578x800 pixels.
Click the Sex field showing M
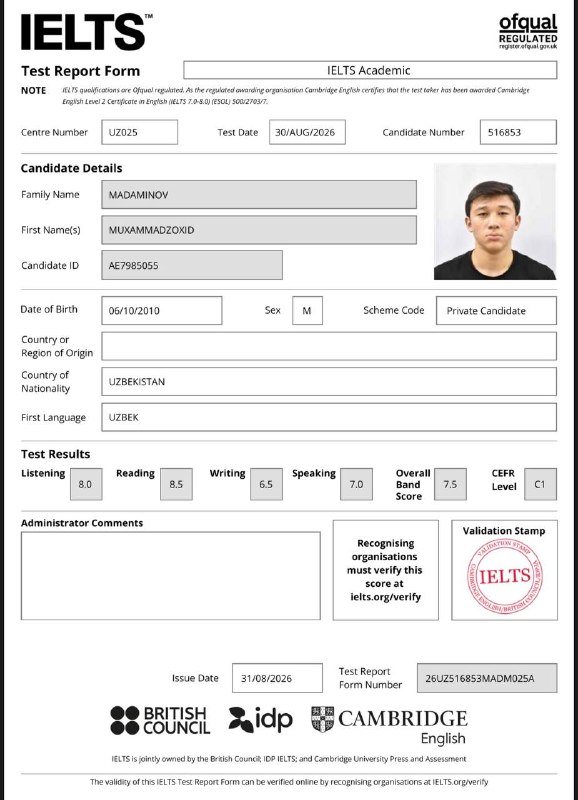click(307, 310)
